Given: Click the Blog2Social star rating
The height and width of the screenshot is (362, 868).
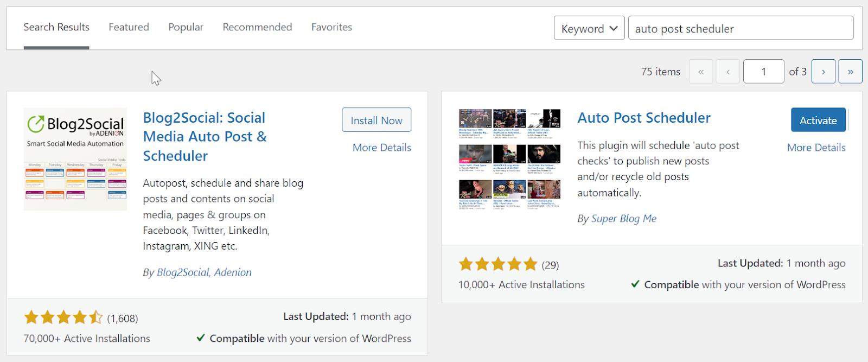Looking at the screenshot, I should click(x=63, y=317).
